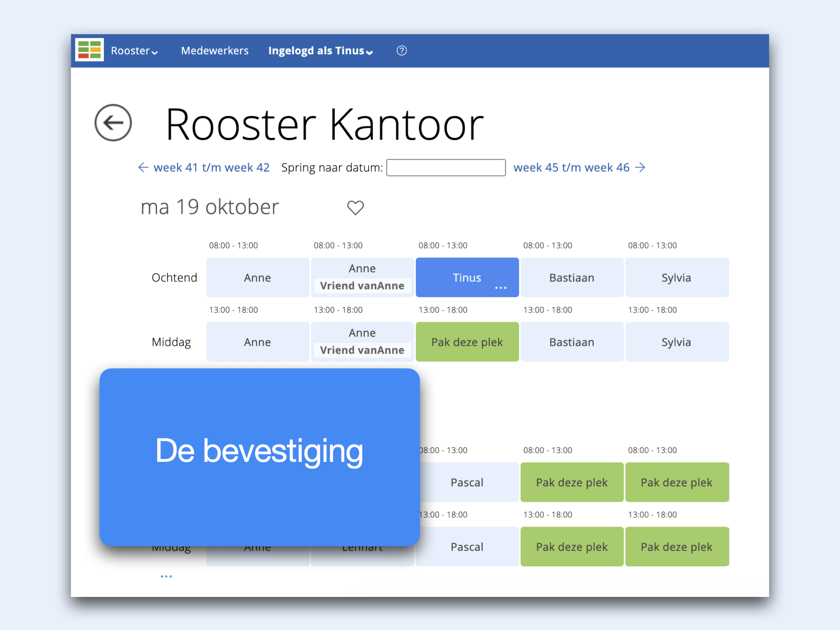The image size is (840, 630).
Task: Open the Medewerkers menu item
Action: pos(215,51)
